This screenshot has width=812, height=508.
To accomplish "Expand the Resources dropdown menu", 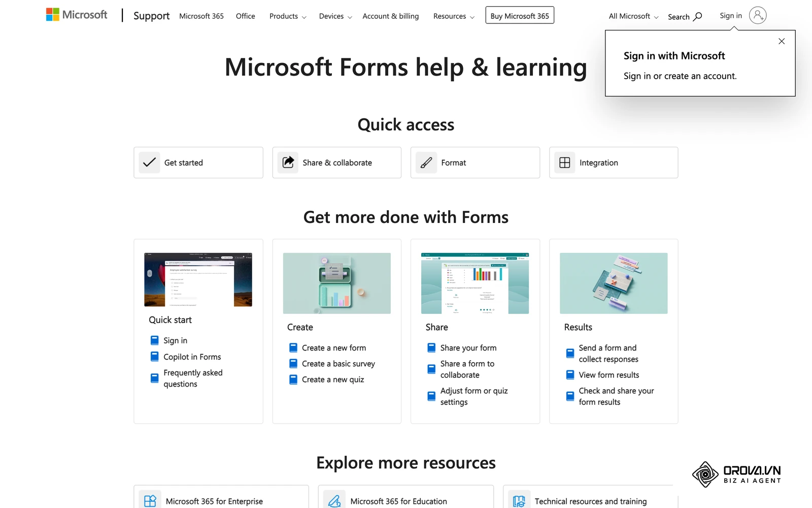I will click(x=454, y=16).
